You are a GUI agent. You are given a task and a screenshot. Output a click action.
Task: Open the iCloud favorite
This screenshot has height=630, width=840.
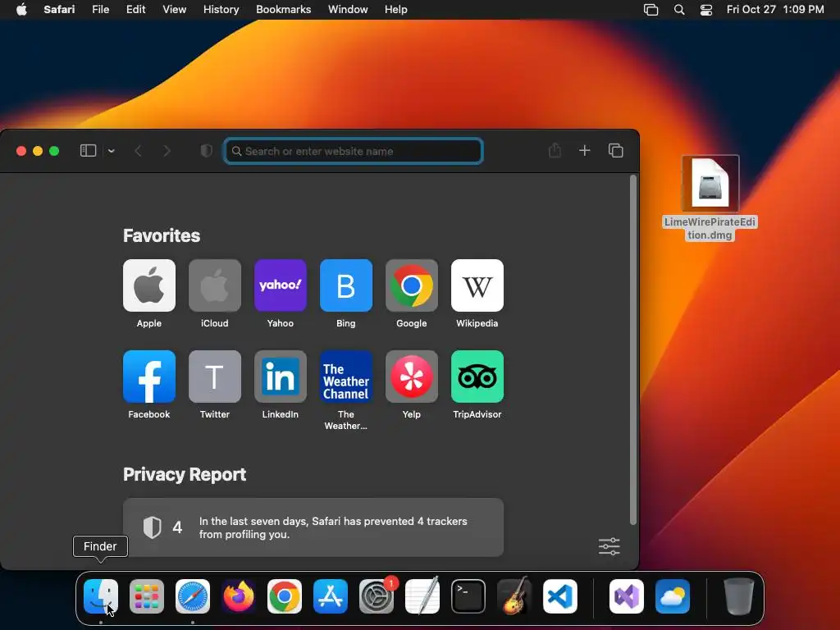pos(215,285)
